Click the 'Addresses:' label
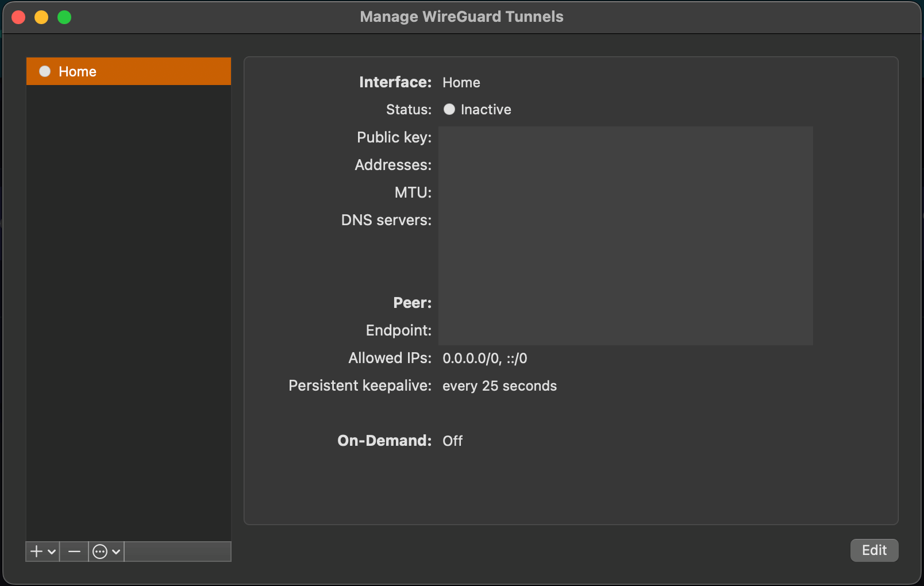924x586 pixels. tap(393, 165)
